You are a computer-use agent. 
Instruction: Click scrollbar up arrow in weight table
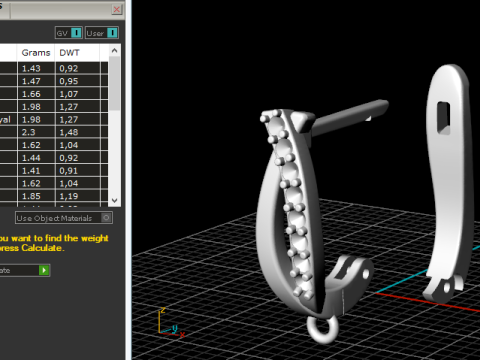pos(115,51)
